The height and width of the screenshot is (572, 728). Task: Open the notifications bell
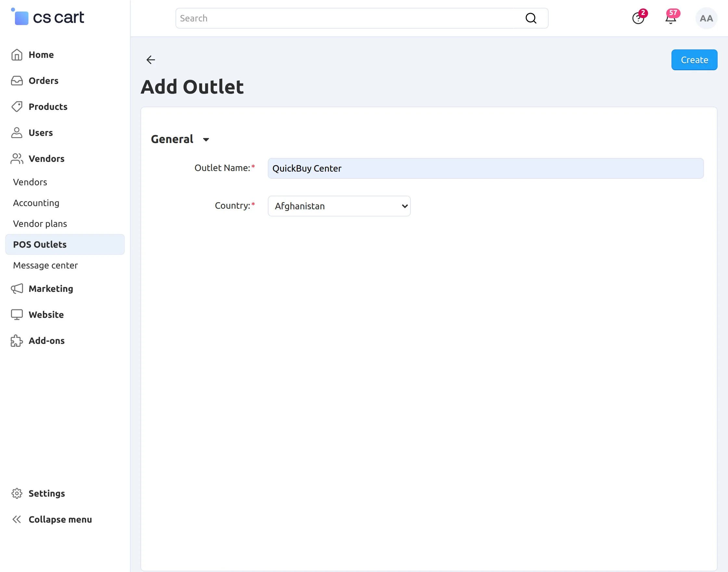pyautogui.click(x=670, y=19)
